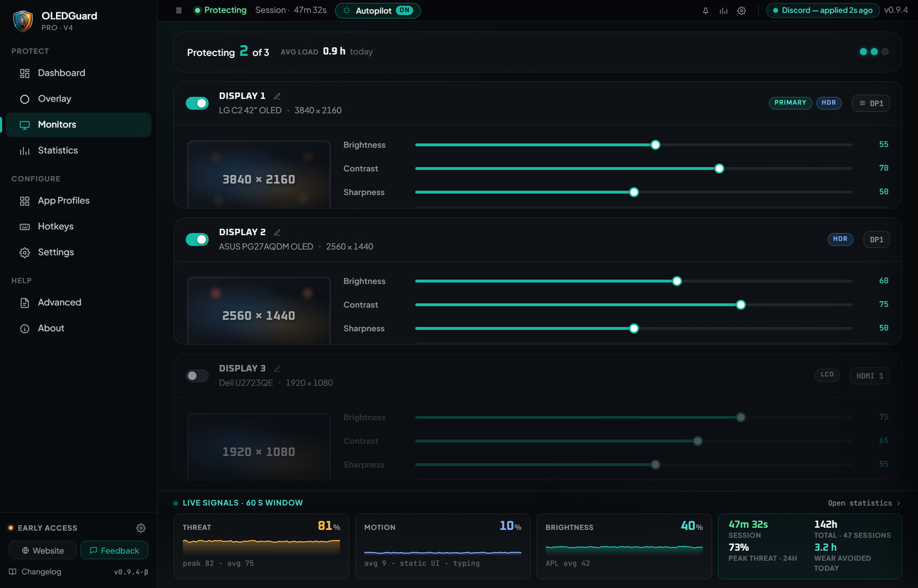Disable protection for Display 1

point(197,103)
